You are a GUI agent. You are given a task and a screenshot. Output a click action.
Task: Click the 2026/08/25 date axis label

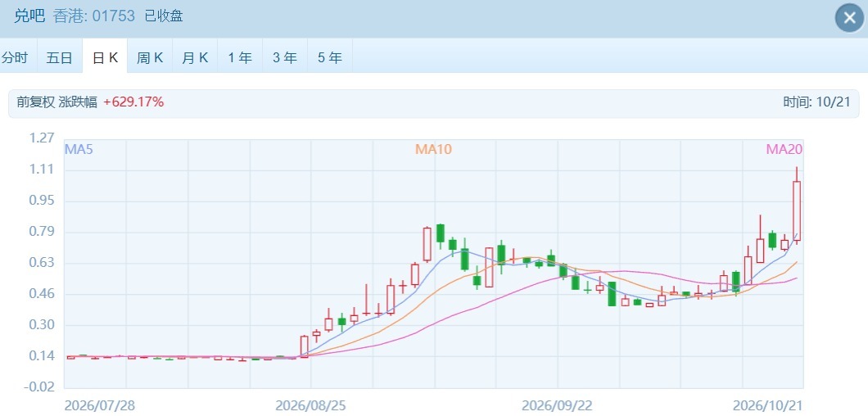pos(310,405)
